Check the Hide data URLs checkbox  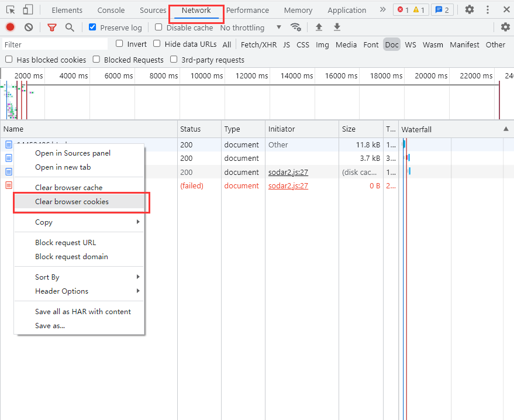[x=157, y=44]
